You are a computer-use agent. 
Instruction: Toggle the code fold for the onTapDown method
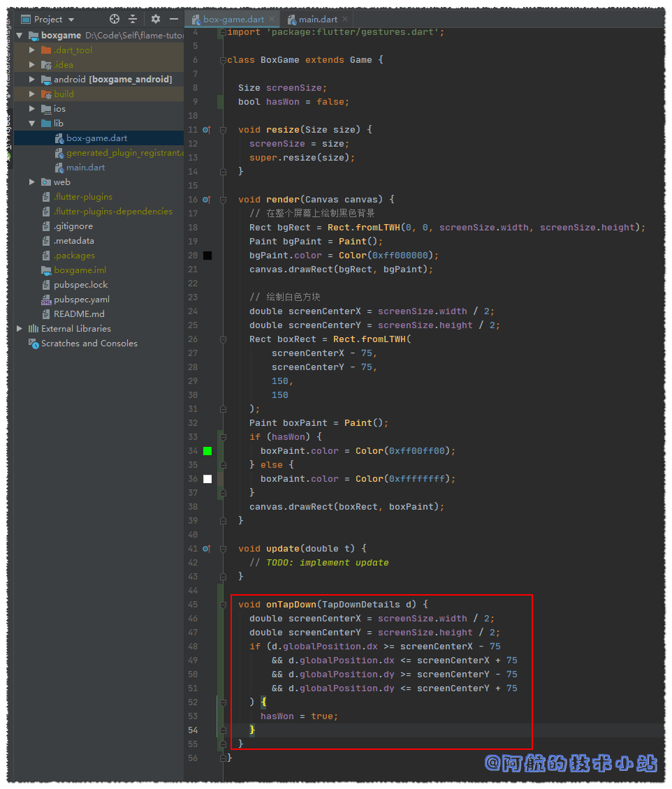pyautogui.click(x=222, y=605)
